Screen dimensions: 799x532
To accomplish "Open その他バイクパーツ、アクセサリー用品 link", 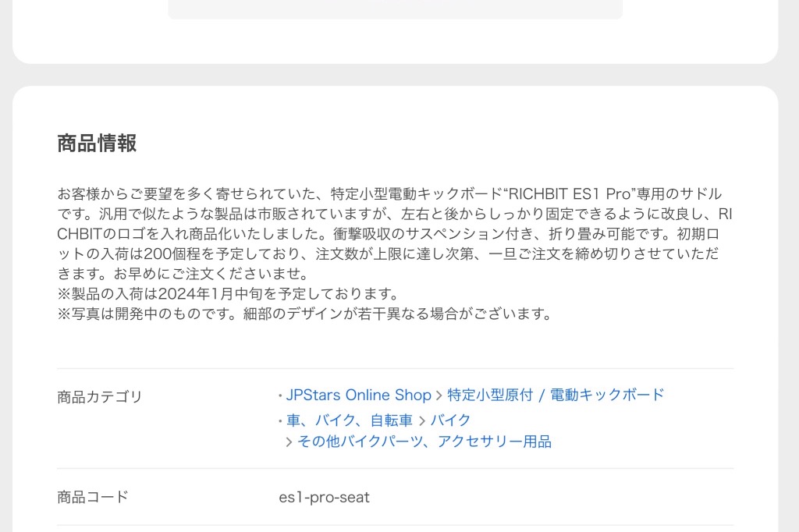I will coord(424,442).
